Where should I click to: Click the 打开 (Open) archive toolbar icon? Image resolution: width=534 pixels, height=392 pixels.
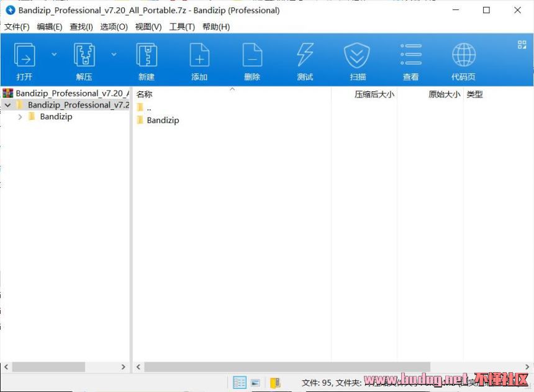25,61
